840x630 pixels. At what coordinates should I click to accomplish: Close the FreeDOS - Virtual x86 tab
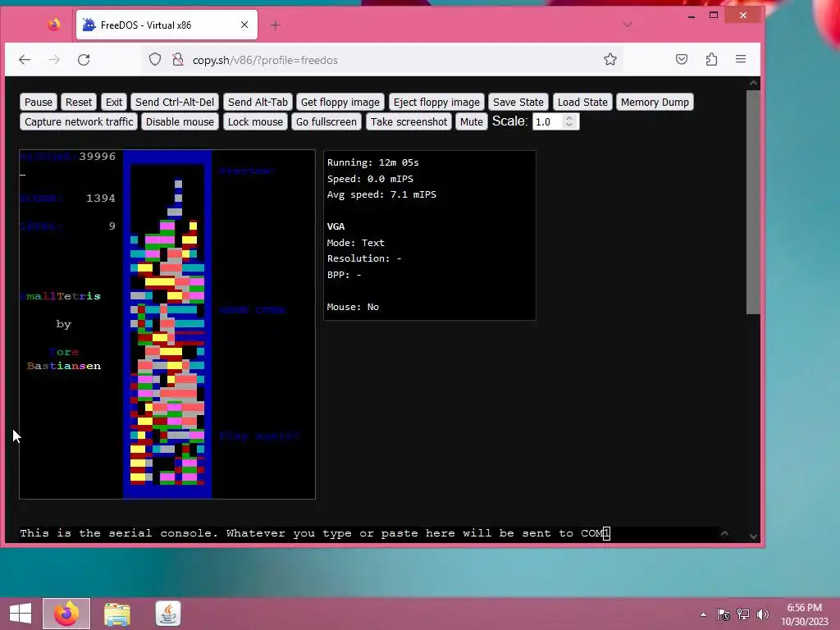244,25
